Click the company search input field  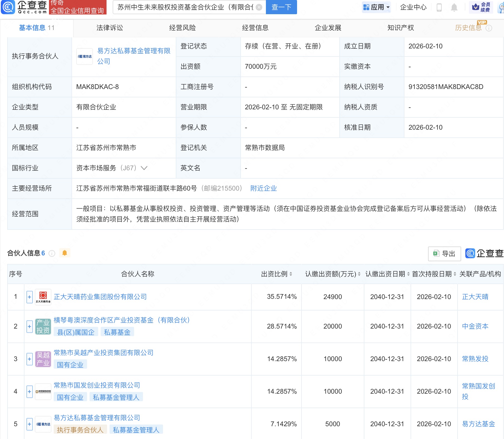pyautogui.click(x=185, y=7)
